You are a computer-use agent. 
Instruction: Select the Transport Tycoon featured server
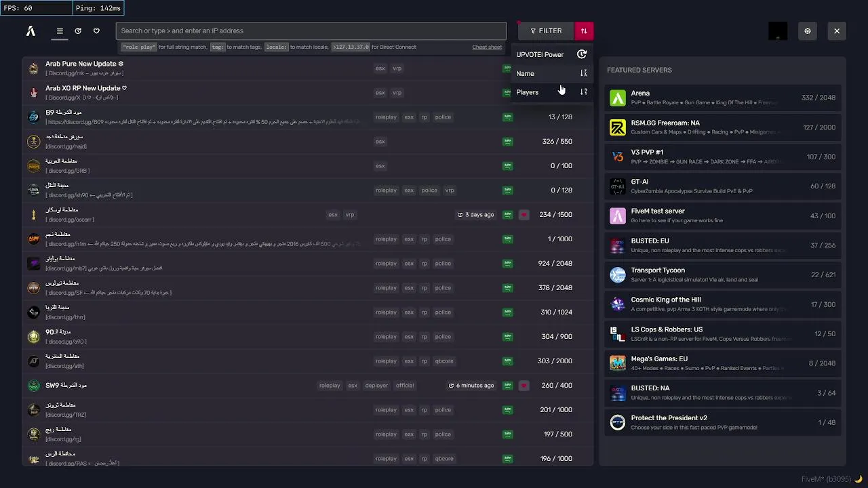[x=722, y=274]
